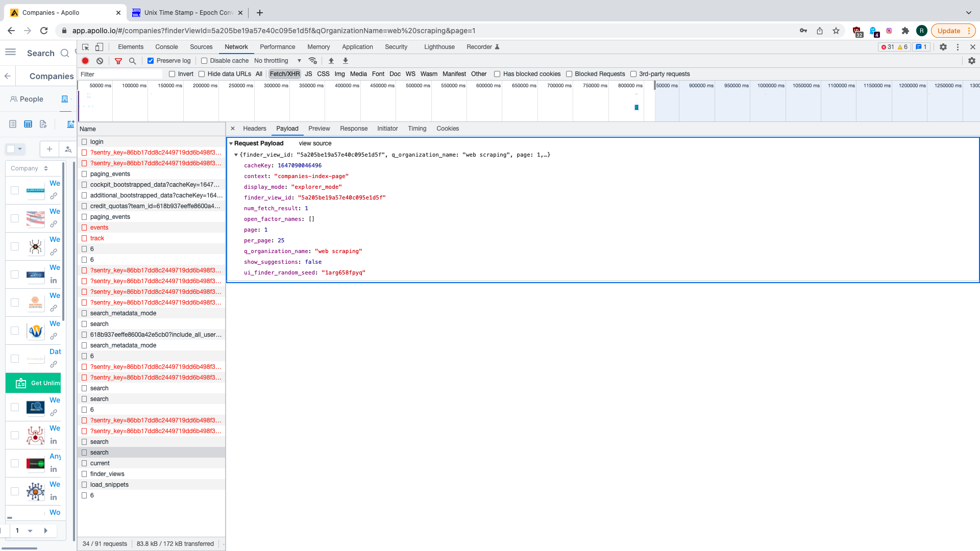Open network conditions wifi icon

[313, 61]
